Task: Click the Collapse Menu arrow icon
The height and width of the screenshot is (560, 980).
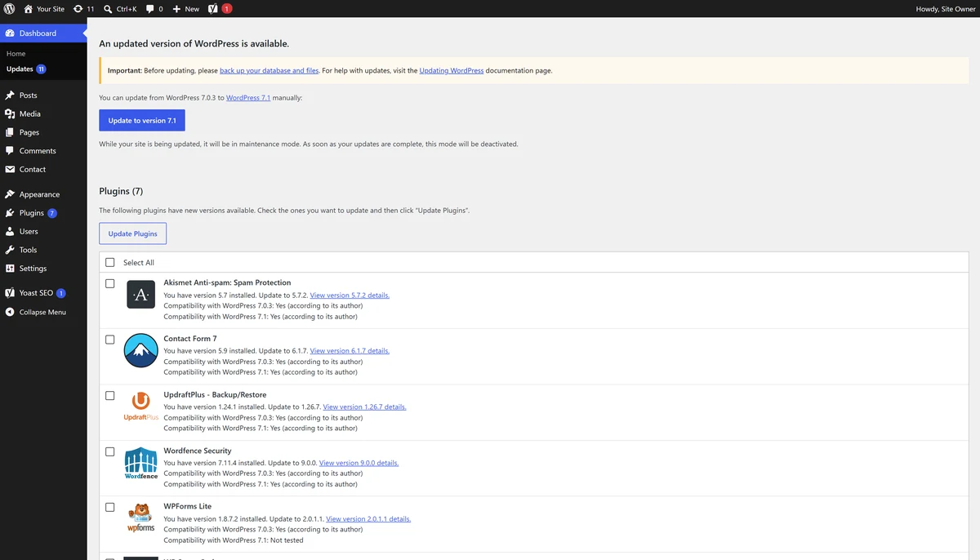Action: tap(10, 313)
